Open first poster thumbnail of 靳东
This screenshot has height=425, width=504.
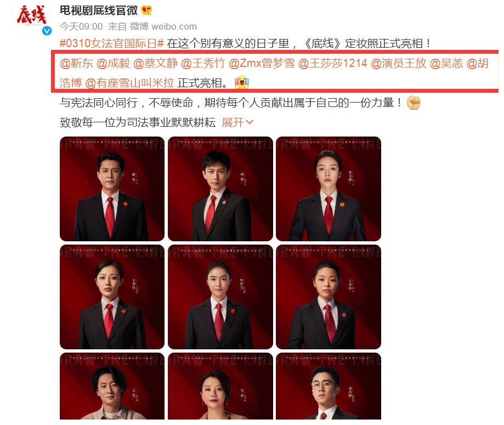pos(112,189)
